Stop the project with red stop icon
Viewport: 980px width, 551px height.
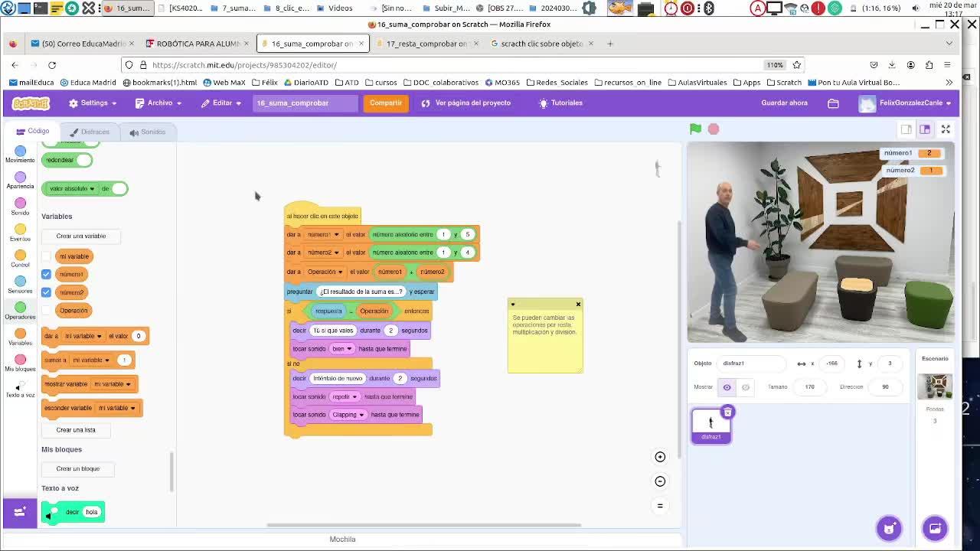[x=714, y=129]
